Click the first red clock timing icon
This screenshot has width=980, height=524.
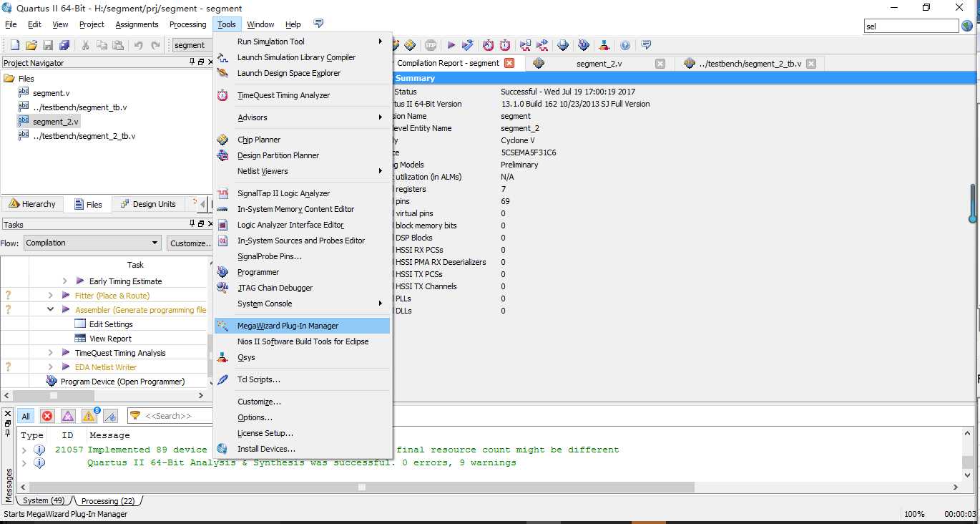488,45
